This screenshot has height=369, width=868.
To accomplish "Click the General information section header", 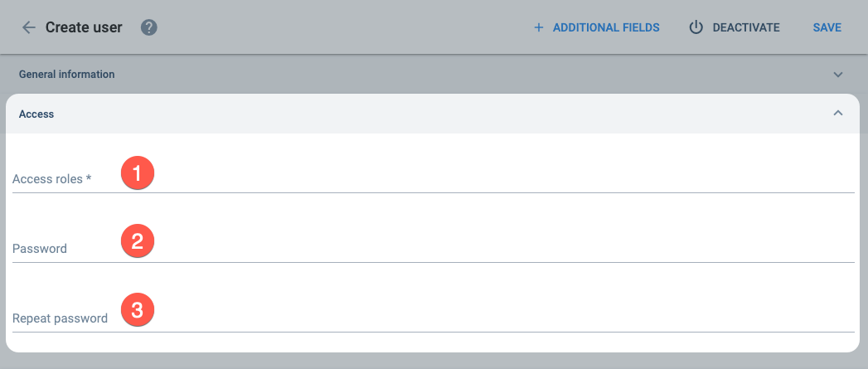I will pos(434,75).
